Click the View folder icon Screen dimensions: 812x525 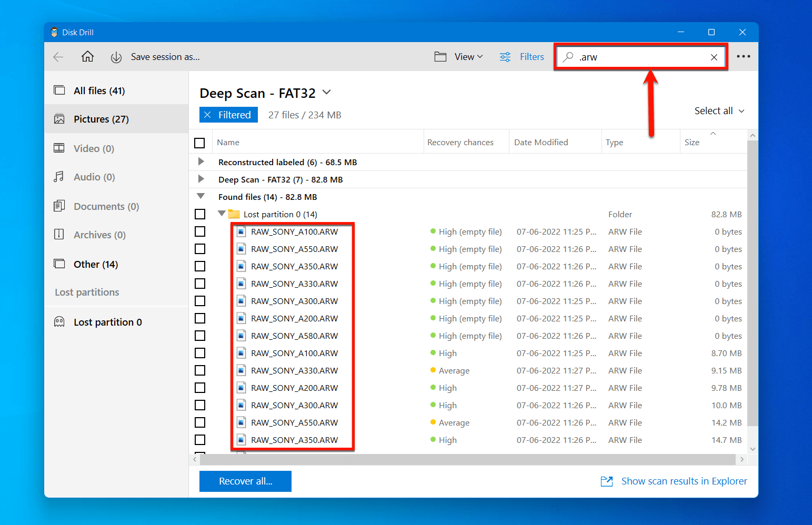tap(440, 57)
